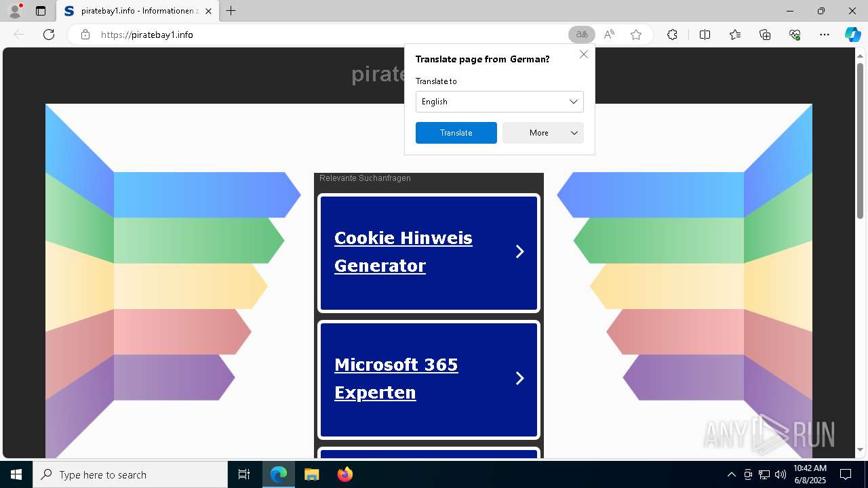Start Read aloud

click(609, 35)
